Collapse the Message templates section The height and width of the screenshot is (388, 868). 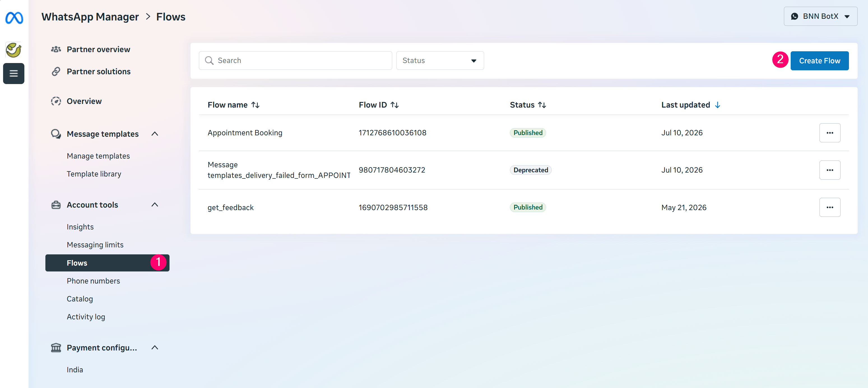155,134
